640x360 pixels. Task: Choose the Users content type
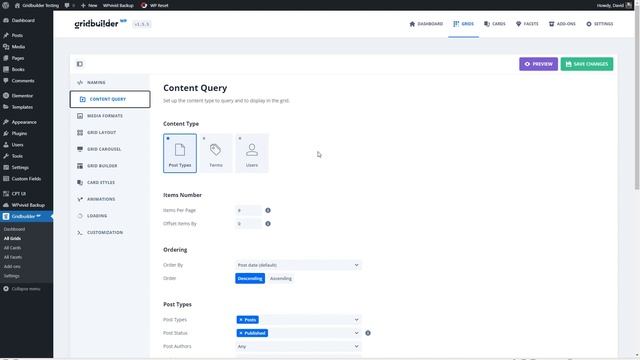coord(252,153)
